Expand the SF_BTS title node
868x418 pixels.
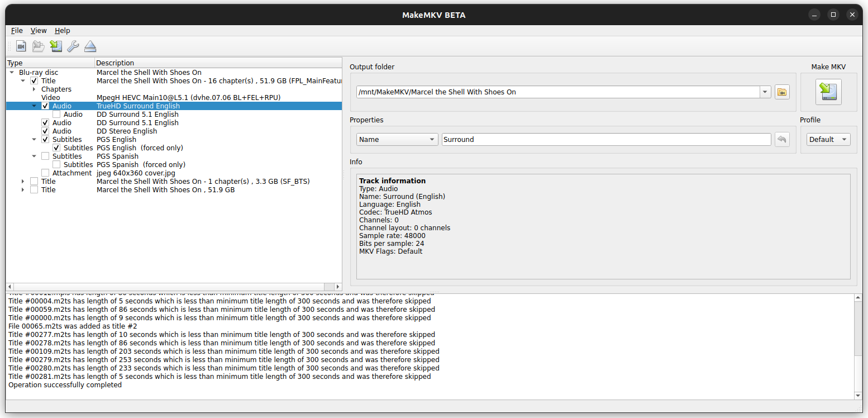(x=23, y=182)
